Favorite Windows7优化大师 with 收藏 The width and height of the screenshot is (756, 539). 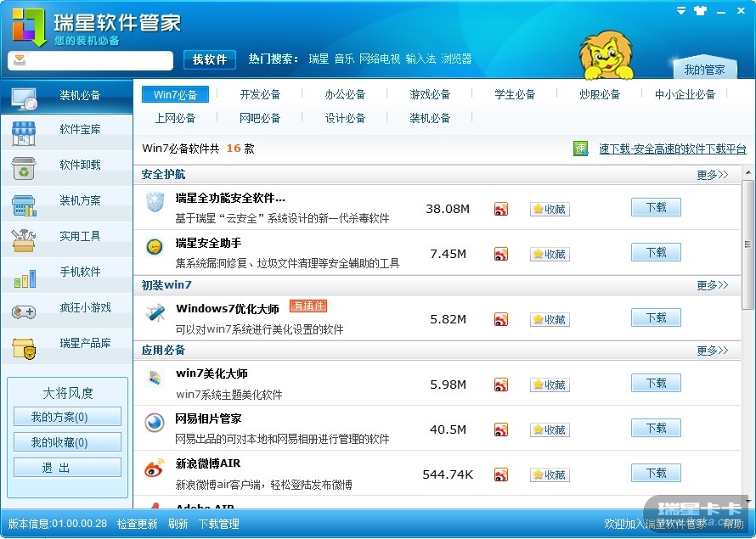(550, 319)
